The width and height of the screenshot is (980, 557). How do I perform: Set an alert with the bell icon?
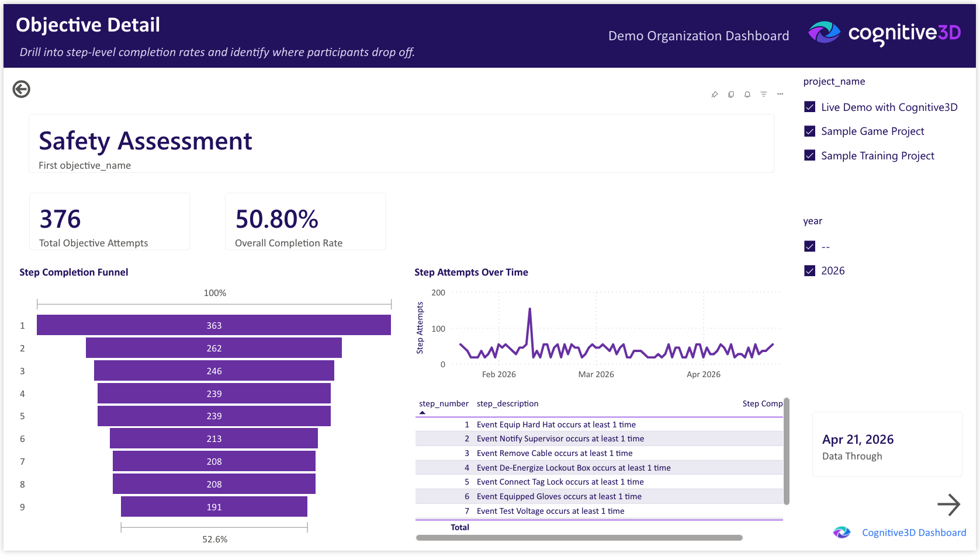(x=747, y=95)
